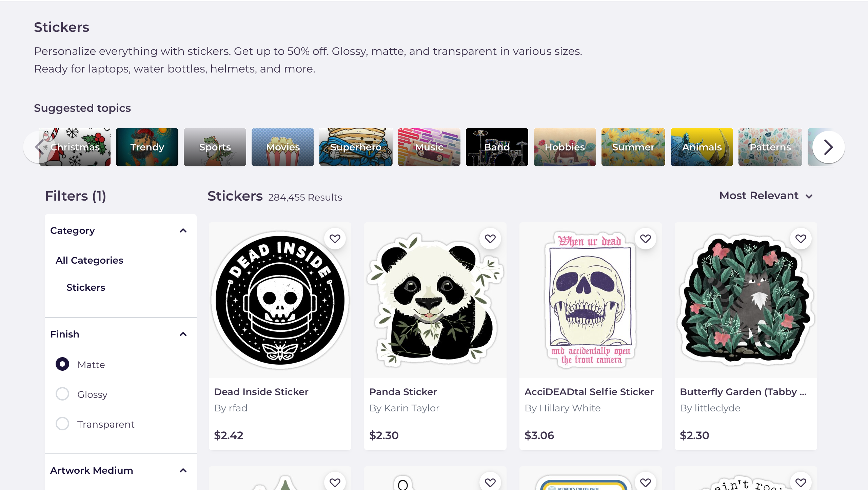Select the Matte finish option
868x490 pixels.
[x=62, y=364]
